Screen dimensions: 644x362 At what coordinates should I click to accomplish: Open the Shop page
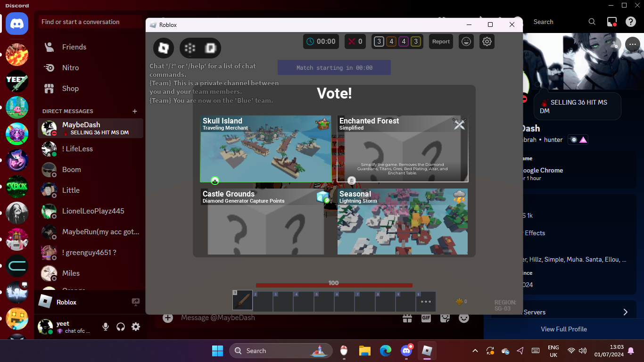click(91, 89)
